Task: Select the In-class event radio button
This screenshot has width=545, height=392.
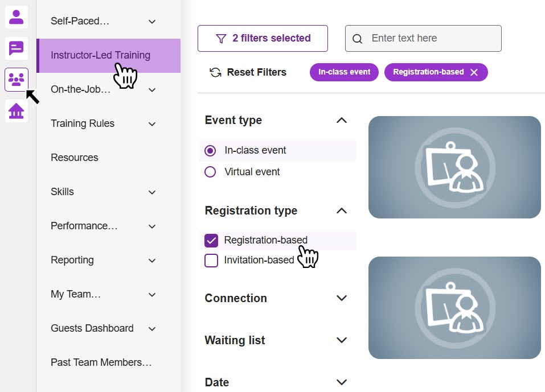Action: [x=210, y=151]
